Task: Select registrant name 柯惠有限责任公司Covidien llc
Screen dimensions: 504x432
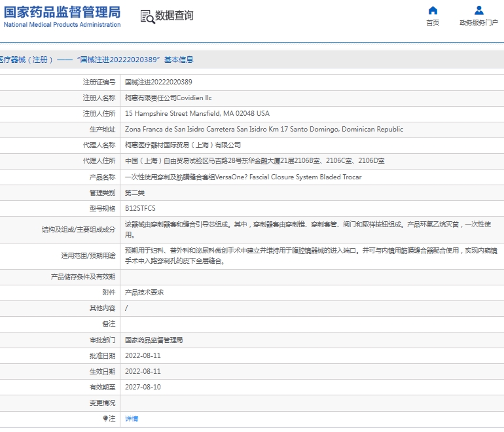Action: [x=168, y=98]
